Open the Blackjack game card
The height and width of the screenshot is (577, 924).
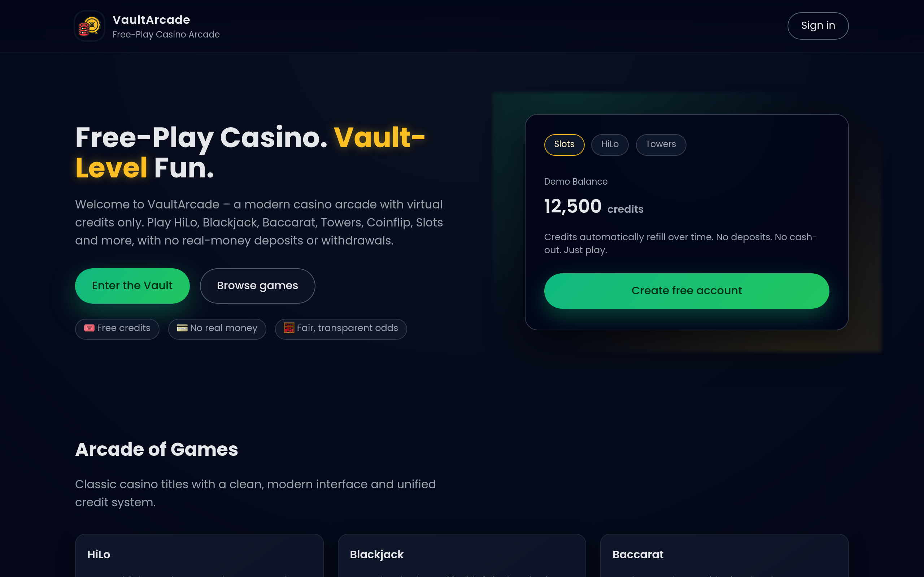pos(461,555)
